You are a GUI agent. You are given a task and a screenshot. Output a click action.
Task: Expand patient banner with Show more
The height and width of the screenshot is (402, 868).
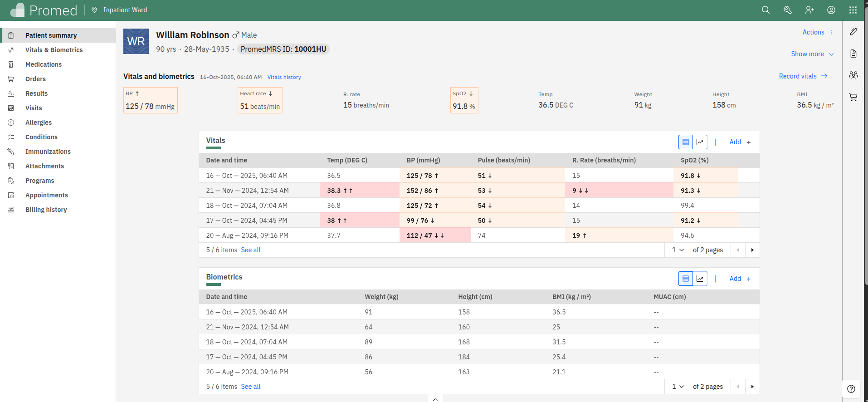point(812,54)
